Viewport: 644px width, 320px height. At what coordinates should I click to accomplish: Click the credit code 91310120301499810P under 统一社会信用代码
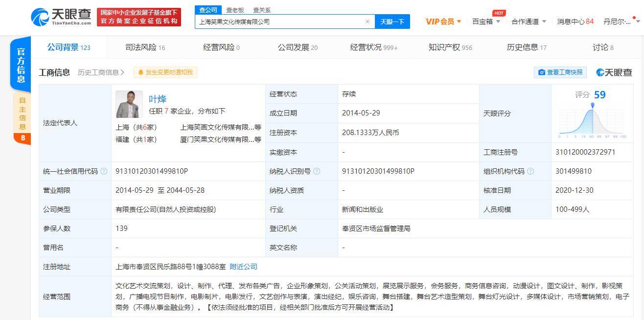152,171
